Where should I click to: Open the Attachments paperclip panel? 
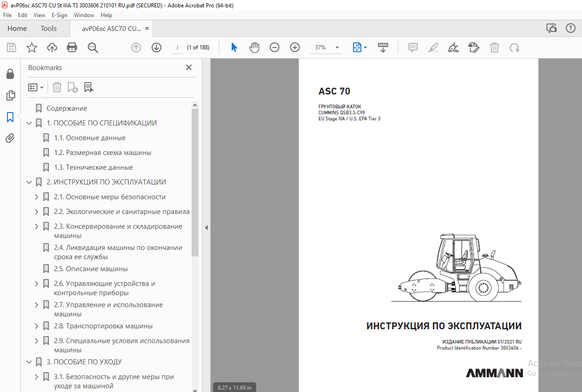10,138
